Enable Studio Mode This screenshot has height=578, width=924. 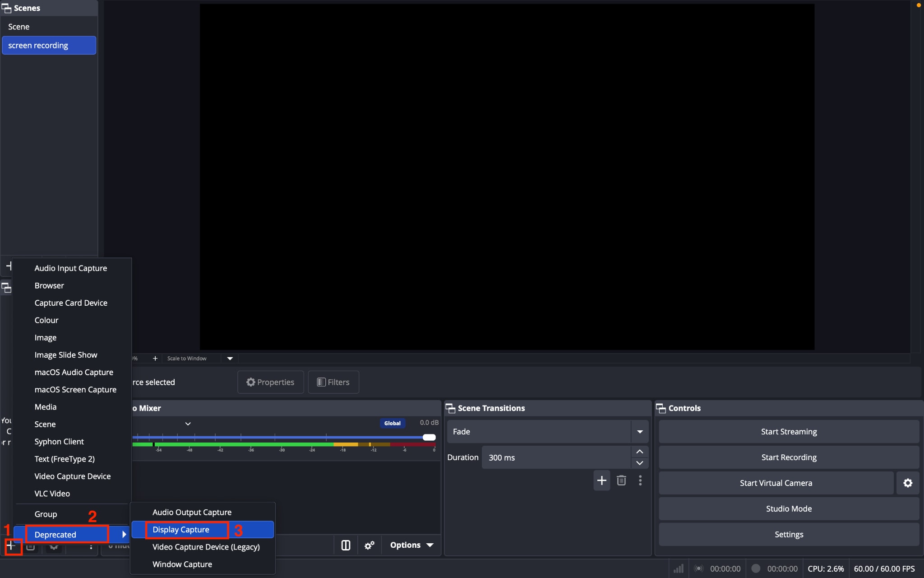tap(789, 509)
